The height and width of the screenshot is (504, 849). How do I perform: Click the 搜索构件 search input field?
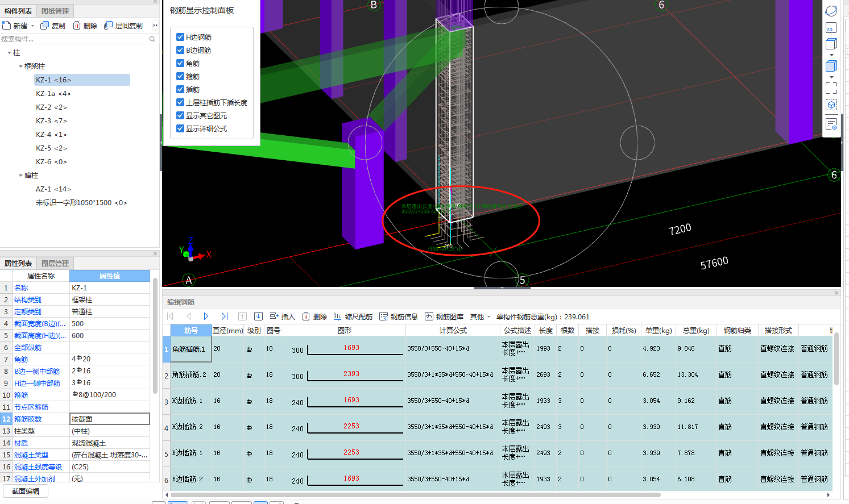(x=74, y=39)
